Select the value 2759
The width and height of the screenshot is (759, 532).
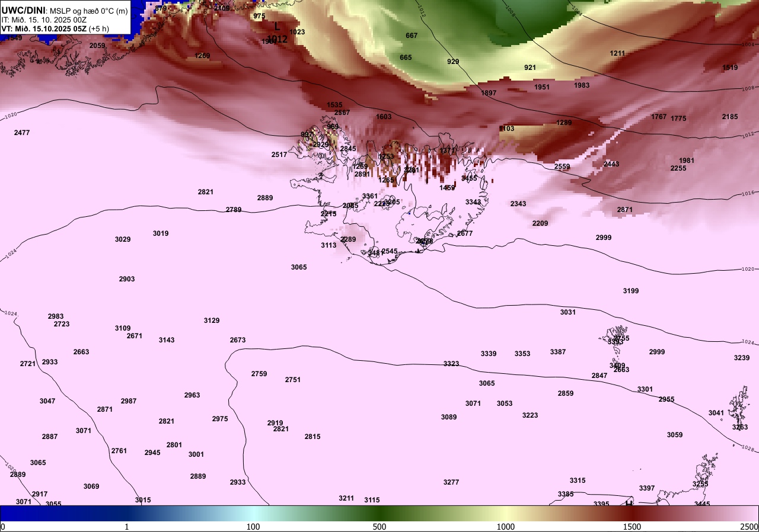click(x=259, y=374)
